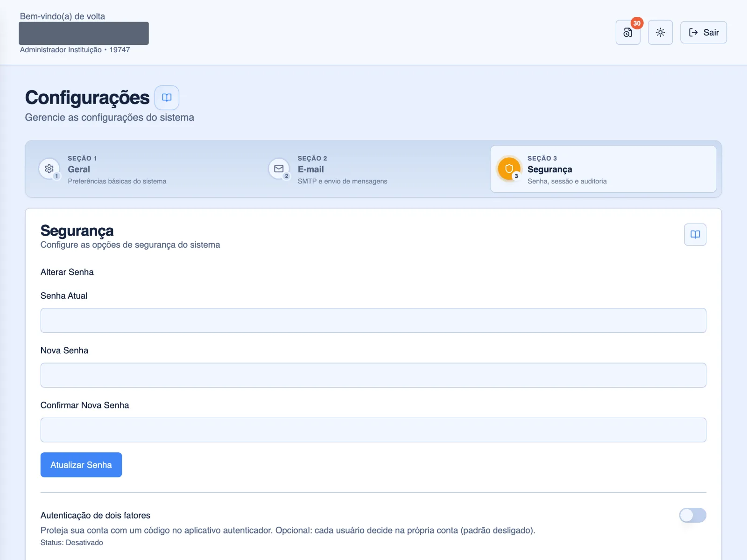Viewport: 747px width, 560px height.
Task: Click 'Administrador Instituição • 19747' text
Action: pyautogui.click(x=75, y=50)
